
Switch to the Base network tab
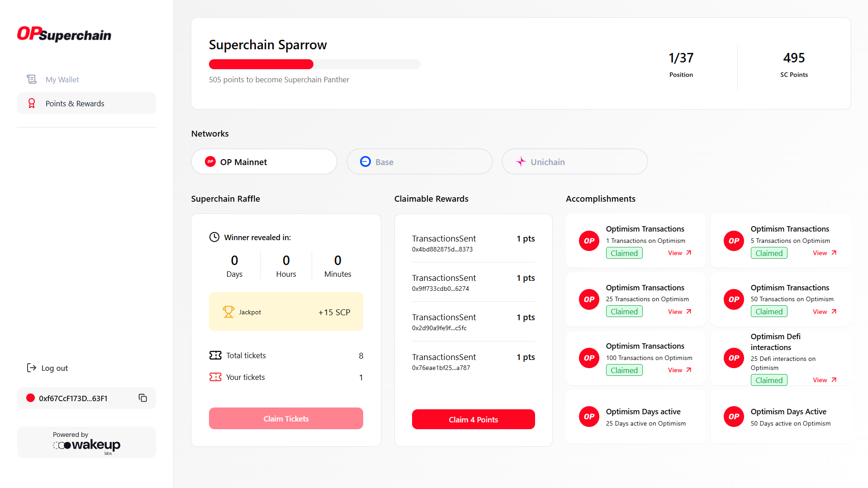(419, 161)
